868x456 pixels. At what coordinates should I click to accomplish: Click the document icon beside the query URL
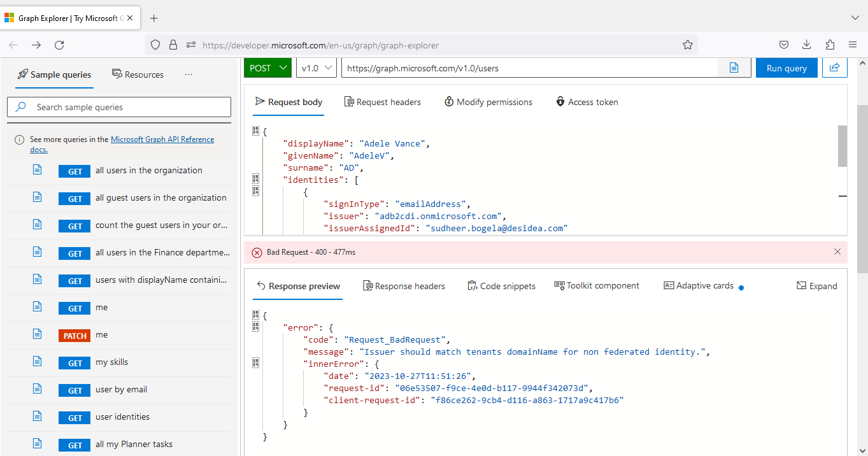(x=734, y=68)
